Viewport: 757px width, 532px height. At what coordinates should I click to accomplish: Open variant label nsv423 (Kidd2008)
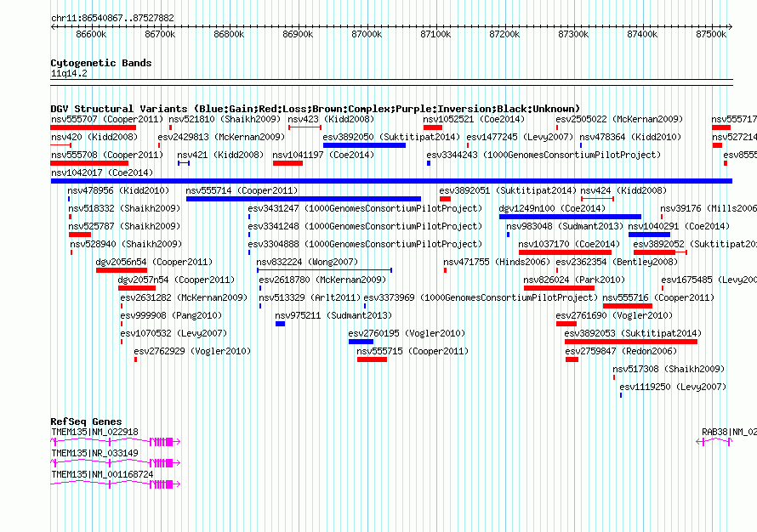[x=331, y=119]
